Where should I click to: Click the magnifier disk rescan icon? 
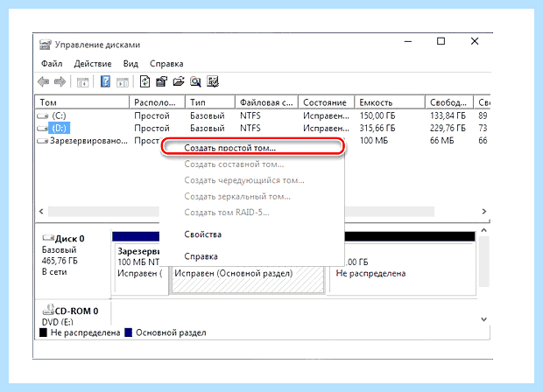(x=195, y=82)
